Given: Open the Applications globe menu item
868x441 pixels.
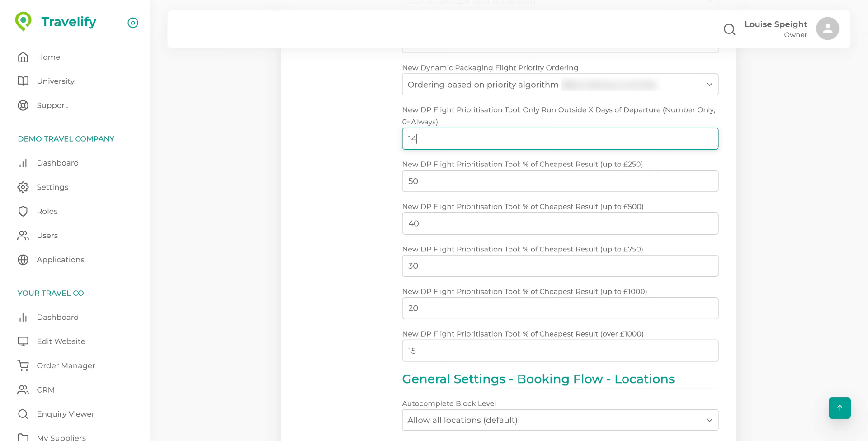Looking at the screenshot, I should (x=60, y=260).
